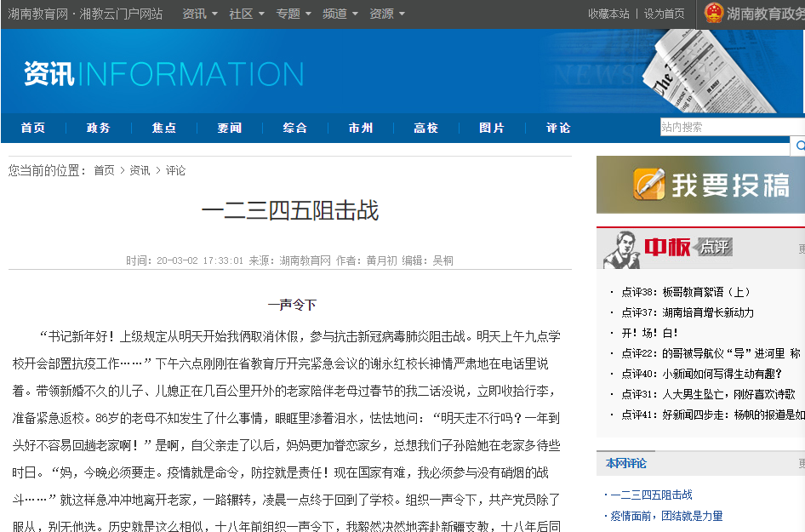
Task: Click 资讯 in the breadcrumb path
Action: point(140,170)
